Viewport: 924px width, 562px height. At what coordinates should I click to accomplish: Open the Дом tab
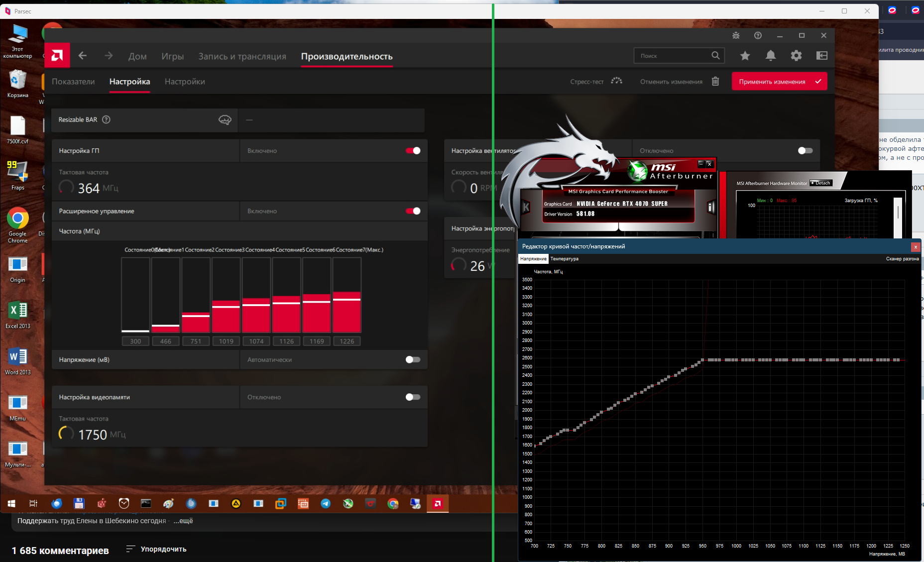click(x=137, y=56)
